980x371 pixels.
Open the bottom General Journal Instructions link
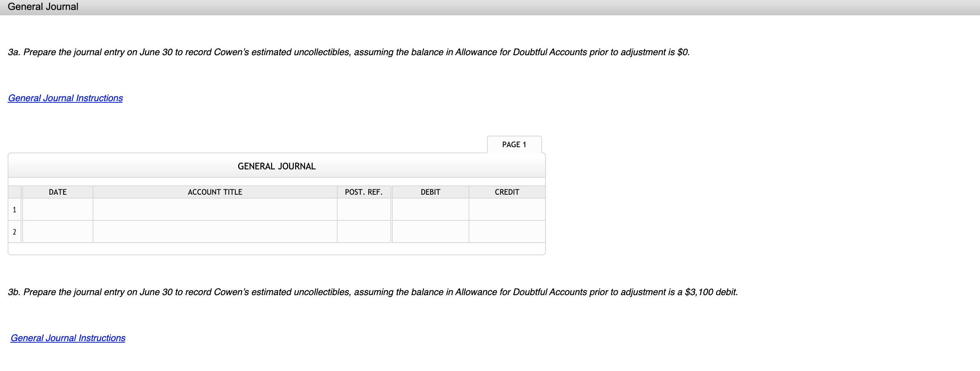coord(68,338)
